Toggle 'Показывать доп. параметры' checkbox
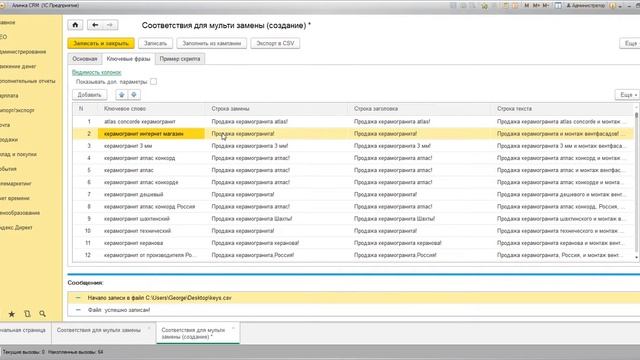The width and height of the screenshot is (640, 360). pyautogui.click(x=153, y=82)
